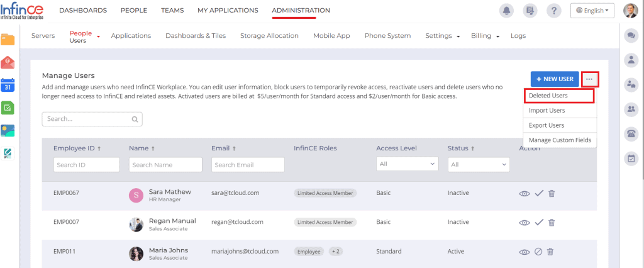Expand the Status filter dropdown
The image size is (644, 268).
coord(478,164)
